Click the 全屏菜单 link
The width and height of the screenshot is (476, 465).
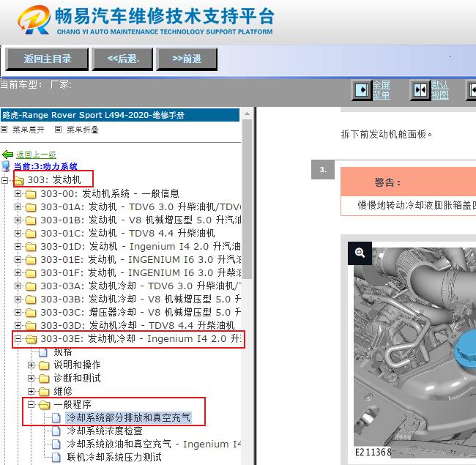point(382,90)
